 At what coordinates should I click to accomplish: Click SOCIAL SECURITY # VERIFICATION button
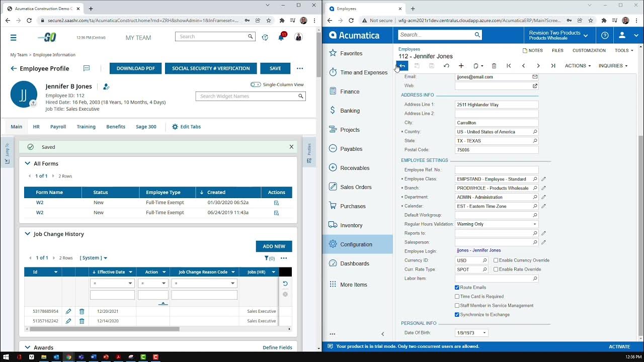(211, 68)
